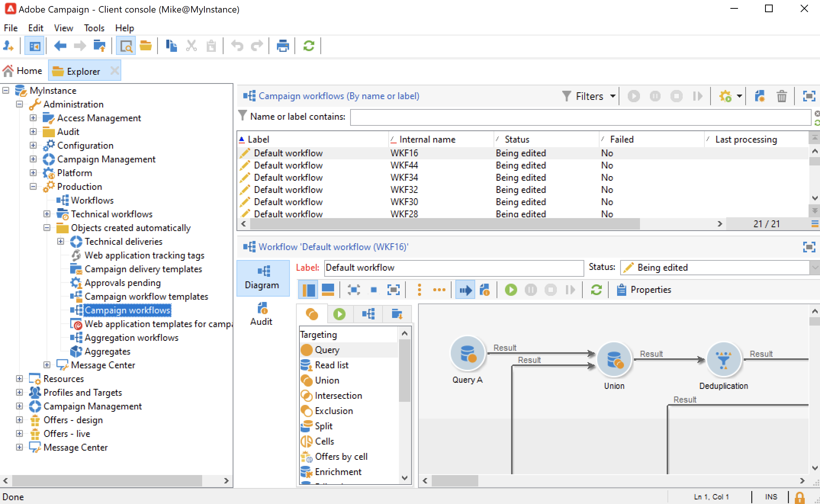
Task: Switch to the Home tab
Action: pos(23,71)
